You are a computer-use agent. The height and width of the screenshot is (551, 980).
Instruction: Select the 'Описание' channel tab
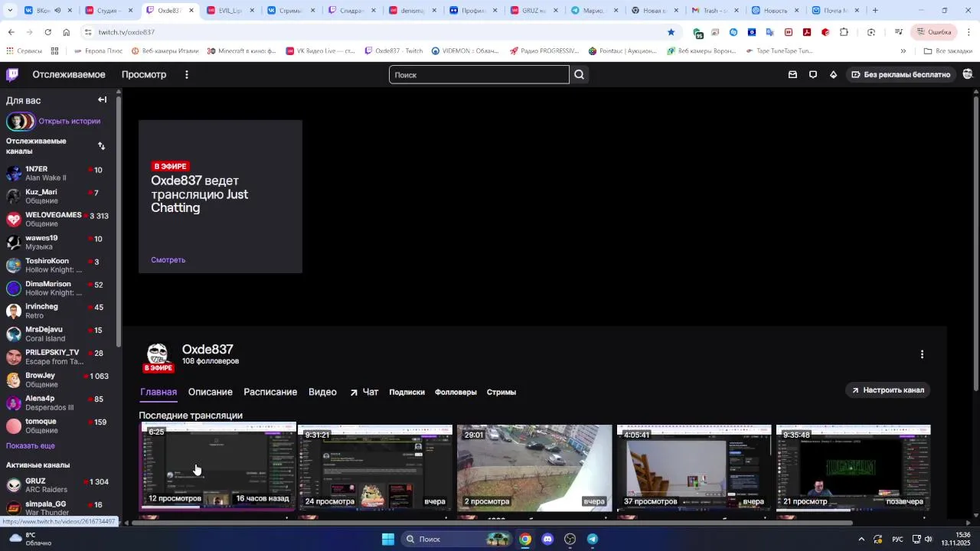click(211, 392)
